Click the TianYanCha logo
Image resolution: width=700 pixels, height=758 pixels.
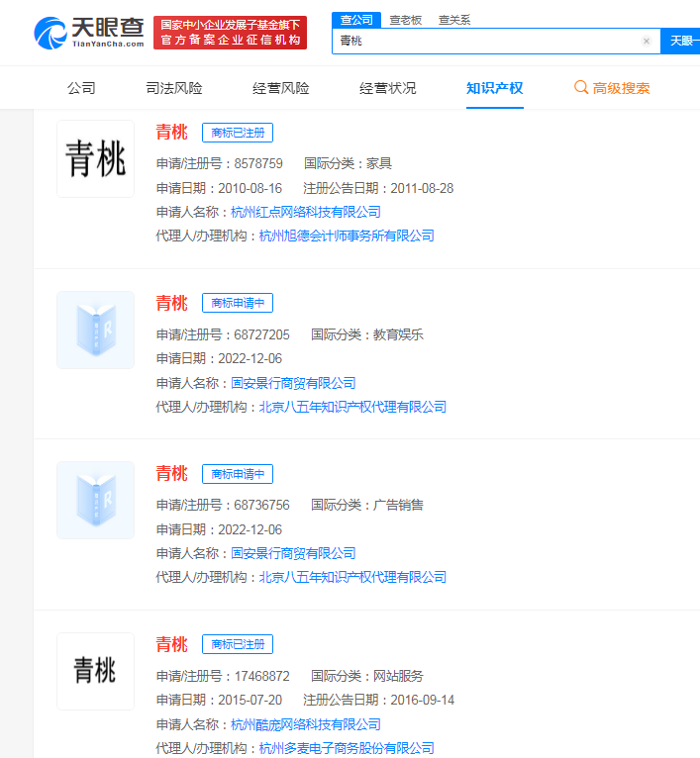point(91,33)
